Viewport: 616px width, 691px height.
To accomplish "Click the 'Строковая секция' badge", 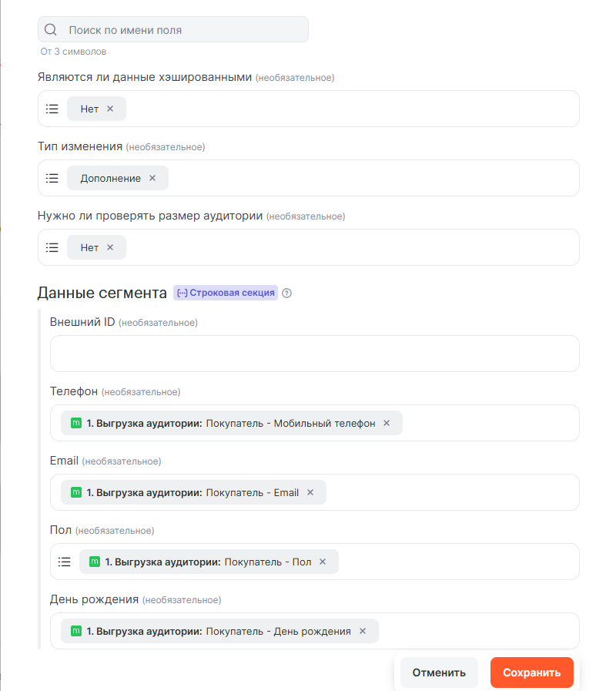I will coord(226,293).
